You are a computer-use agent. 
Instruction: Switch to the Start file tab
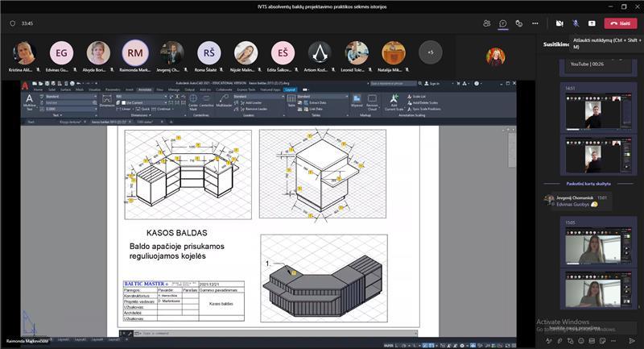(x=31, y=122)
